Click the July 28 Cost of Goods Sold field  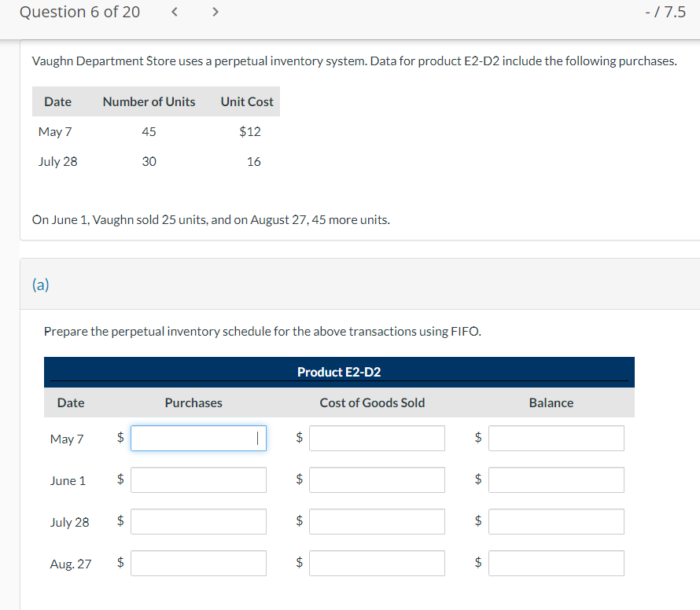click(378, 522)
